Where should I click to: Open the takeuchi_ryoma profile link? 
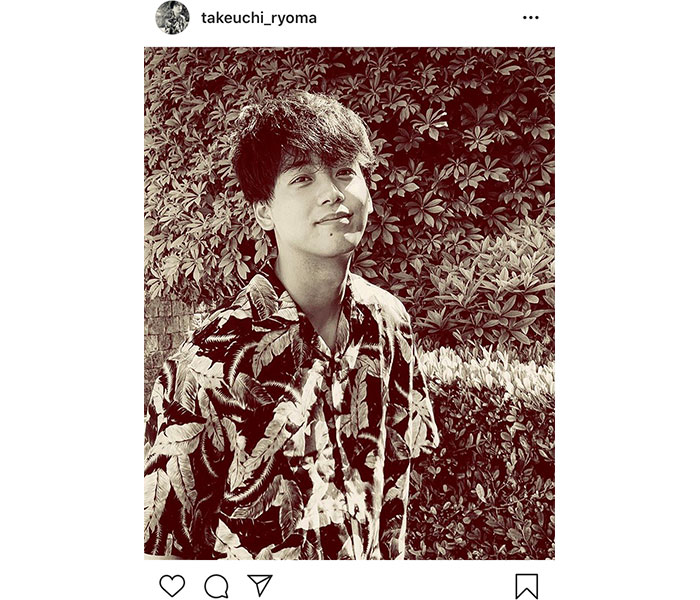(258, 18)
